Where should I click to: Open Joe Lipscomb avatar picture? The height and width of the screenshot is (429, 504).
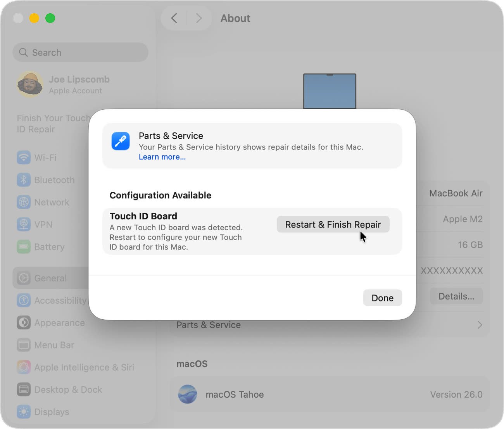(30, 84)
